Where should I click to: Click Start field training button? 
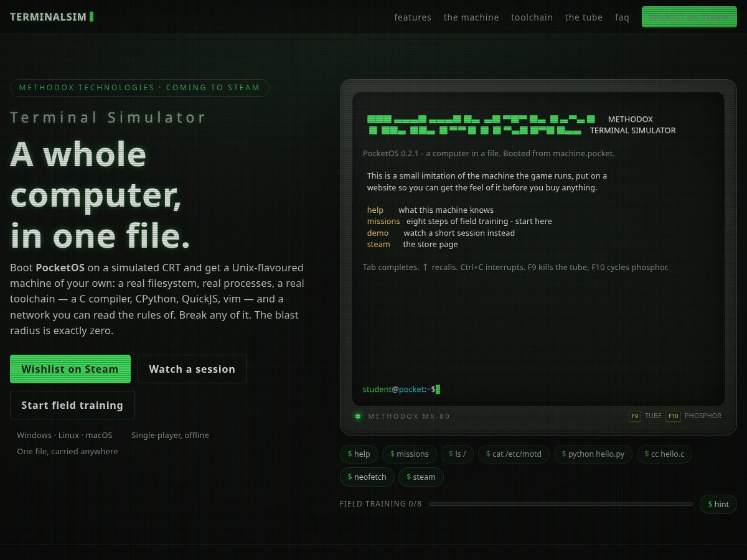(x=72, y=405)
